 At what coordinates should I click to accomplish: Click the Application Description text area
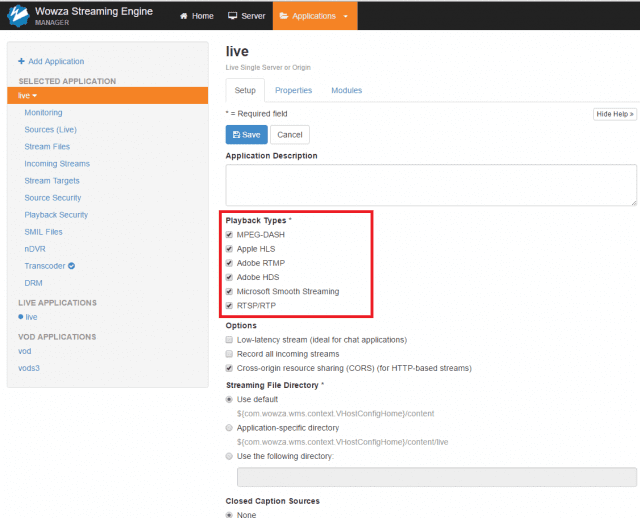431,185
